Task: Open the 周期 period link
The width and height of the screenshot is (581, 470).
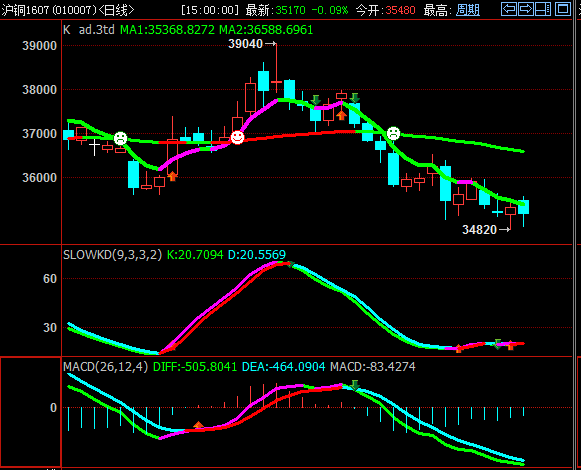Action: tap(468, 10)
